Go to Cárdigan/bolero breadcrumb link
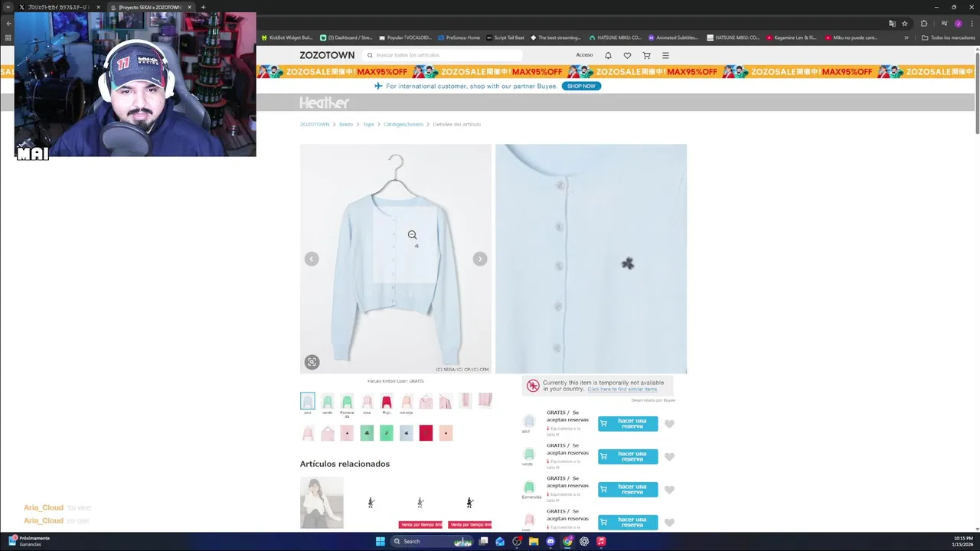This screenshot has width=980, height=551. pyautogui.click(x=403, y=124)
